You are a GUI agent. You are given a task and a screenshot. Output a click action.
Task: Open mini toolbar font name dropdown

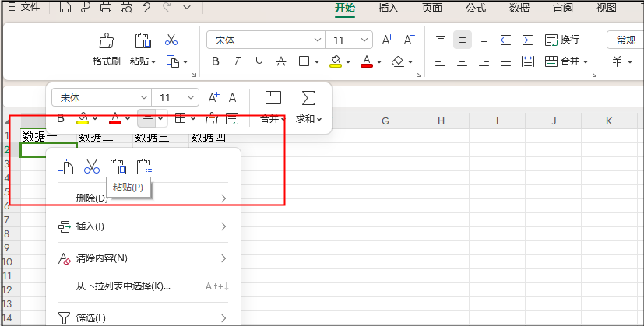pyautogui.click(x=144, y=98)
